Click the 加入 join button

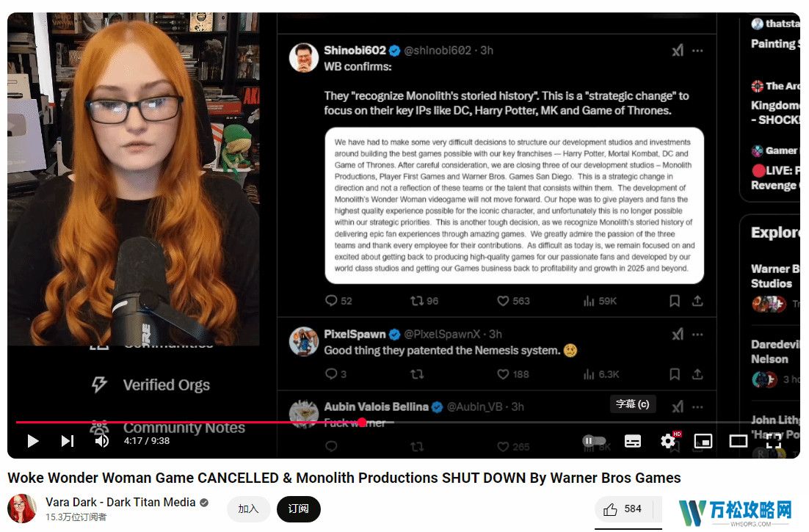pos(248,509)
